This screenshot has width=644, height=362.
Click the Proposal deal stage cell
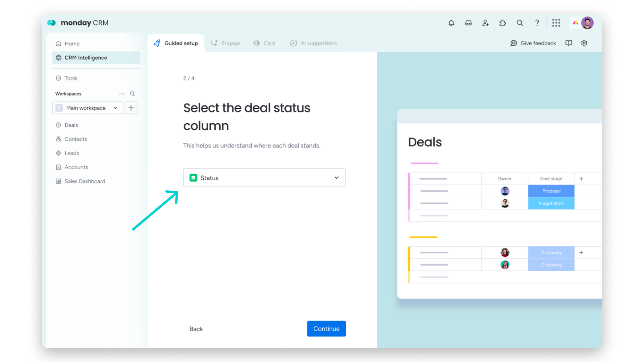point(551,191)
